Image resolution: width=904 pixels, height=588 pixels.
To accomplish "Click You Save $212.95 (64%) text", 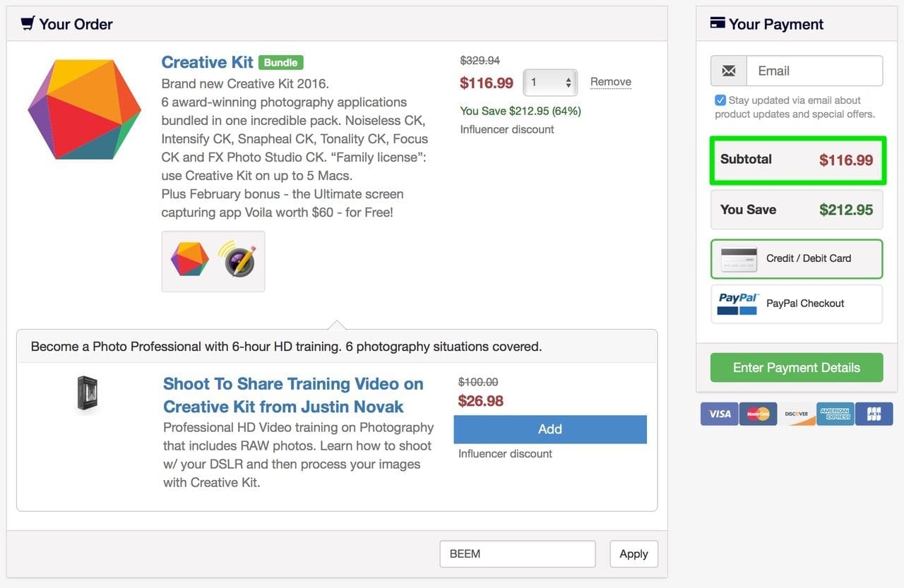I will point(521,111).
